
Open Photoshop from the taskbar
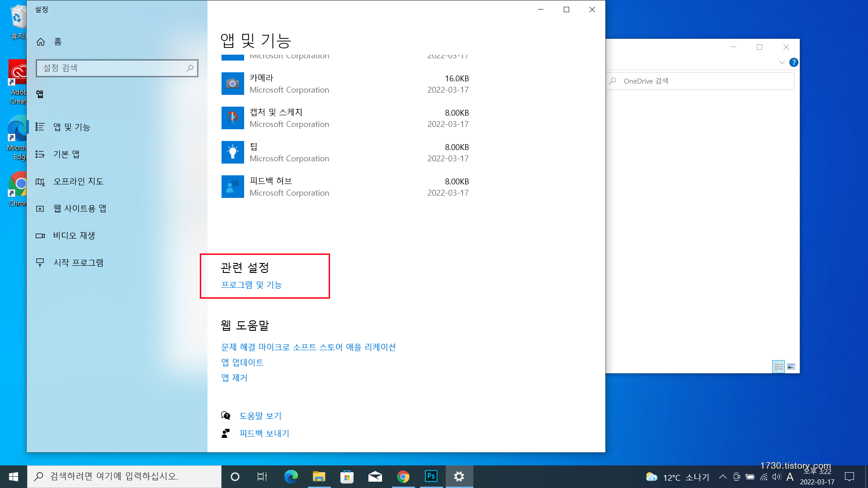coord(431,476)
